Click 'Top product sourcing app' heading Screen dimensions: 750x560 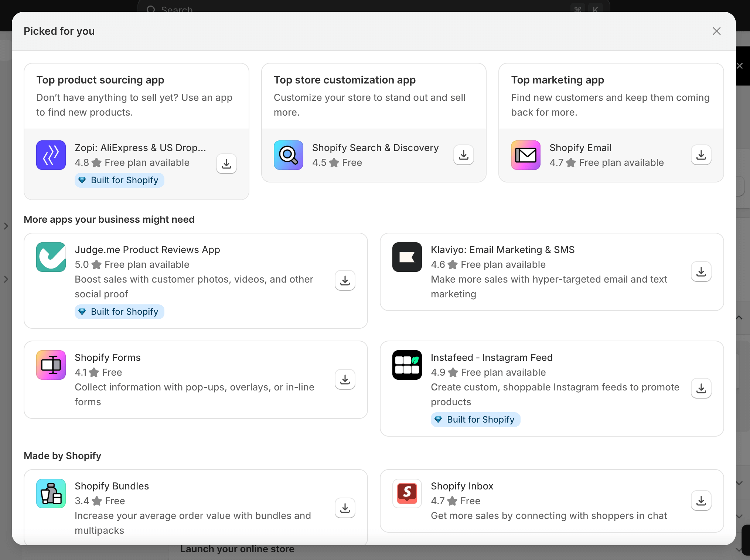click(100, 80)
